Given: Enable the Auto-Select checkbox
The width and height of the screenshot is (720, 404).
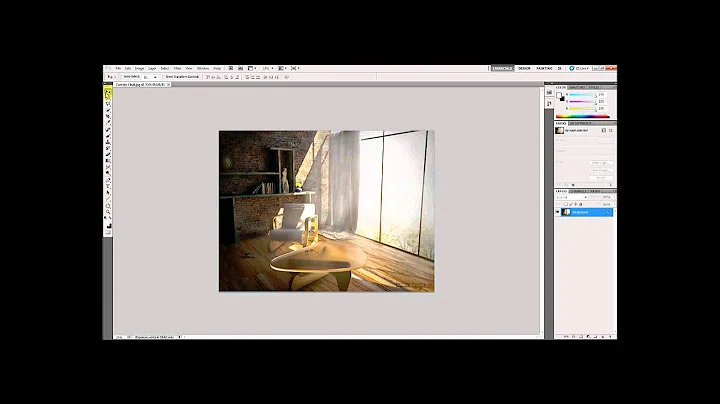Looking at the screenshot, I should click(122, 77).
